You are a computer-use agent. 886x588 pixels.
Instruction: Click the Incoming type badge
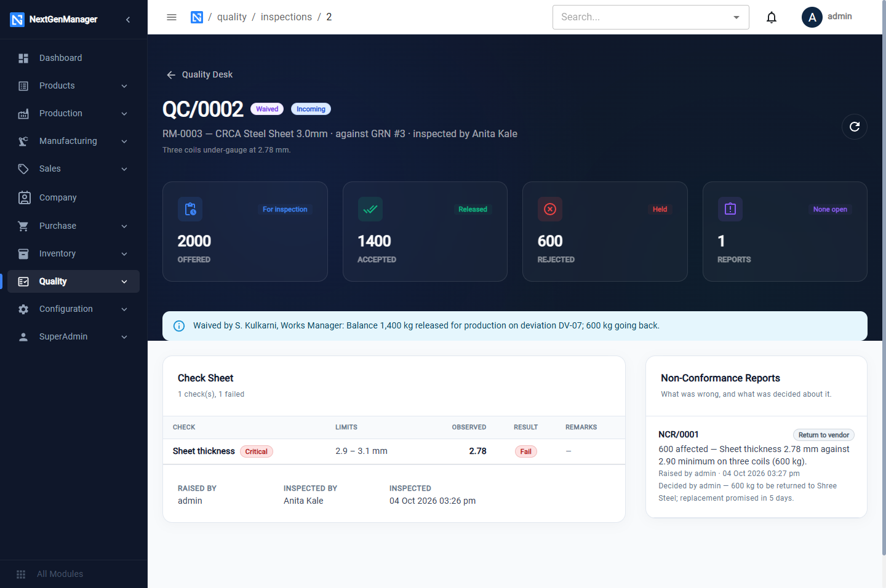(311, 109)
